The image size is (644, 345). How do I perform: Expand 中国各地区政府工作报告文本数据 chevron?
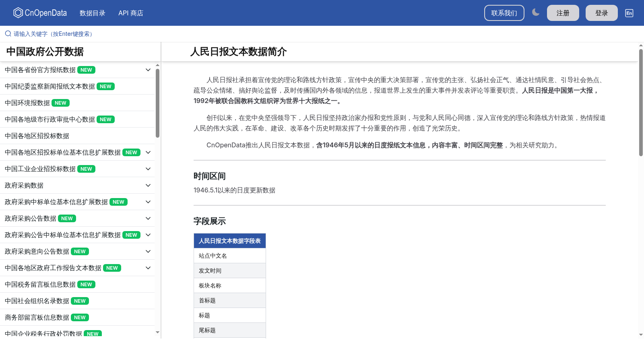point(148,268)
